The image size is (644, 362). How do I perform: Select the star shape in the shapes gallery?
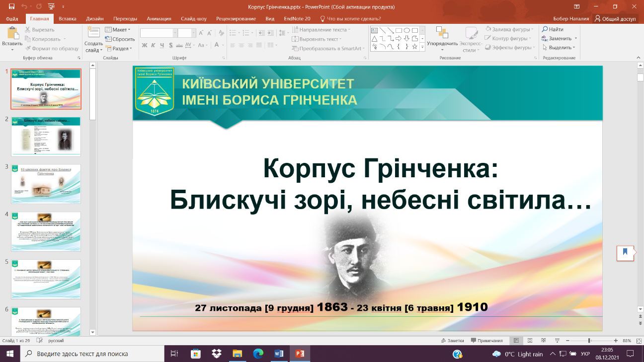point(414,47)
